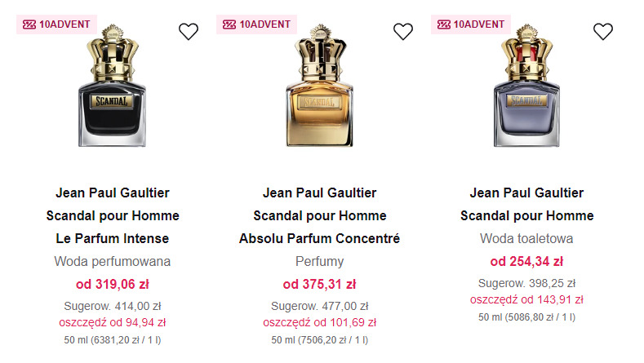Click savings text oszczędź od 94,94 zł
This screenshot has width=644, height=363.
(113, 322)
